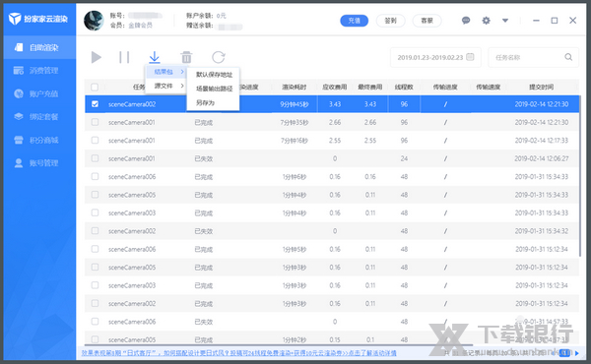Viewport: 591px width, 364px height.
Task: Click the blue arrow beside bottom notice
Action: (576, 353)
